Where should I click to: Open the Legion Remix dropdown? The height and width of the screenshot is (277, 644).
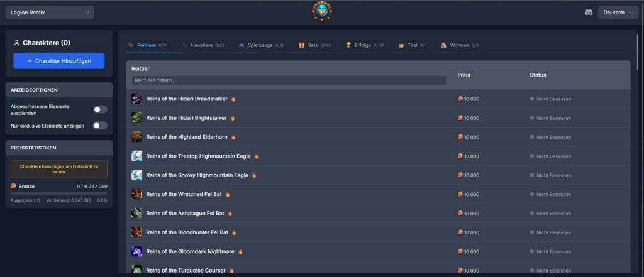(50, 13)
